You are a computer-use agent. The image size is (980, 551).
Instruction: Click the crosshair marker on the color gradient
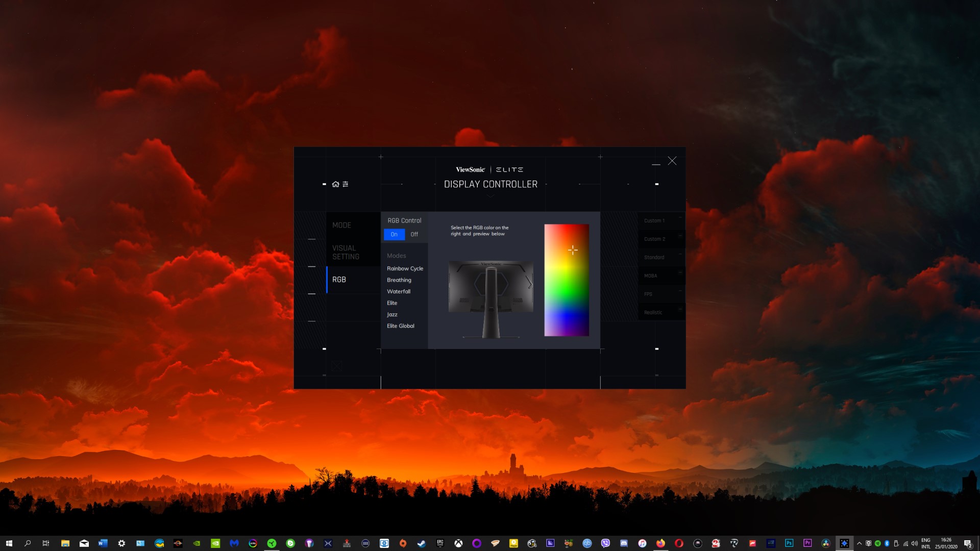573,250
